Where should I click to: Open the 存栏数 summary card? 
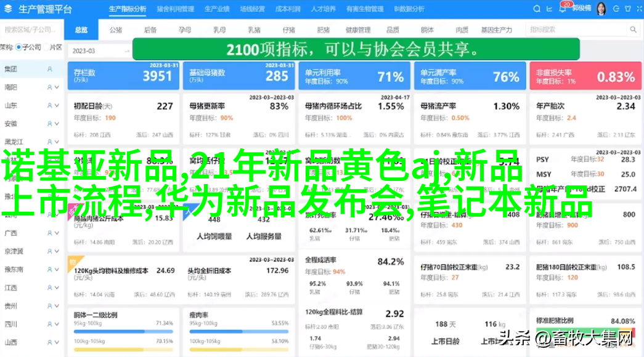click(124, 76)
